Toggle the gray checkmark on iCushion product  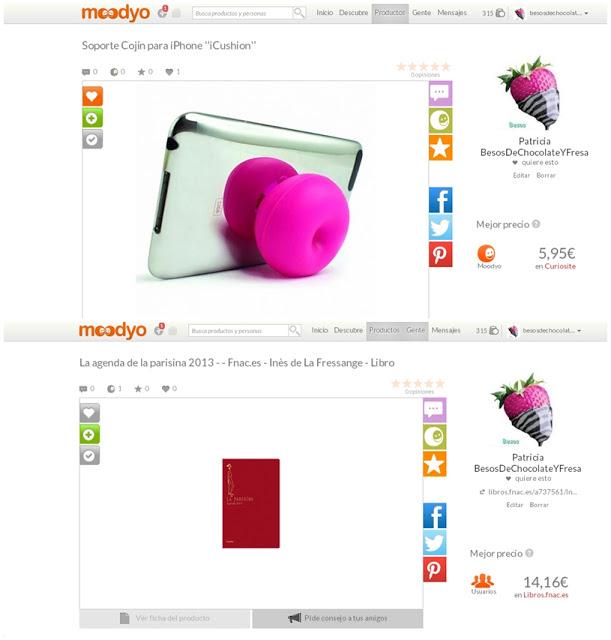[x=92, y=140]
